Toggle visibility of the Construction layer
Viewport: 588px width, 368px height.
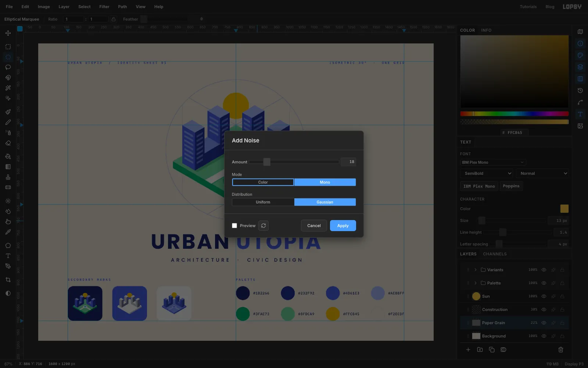click(544, 309)
